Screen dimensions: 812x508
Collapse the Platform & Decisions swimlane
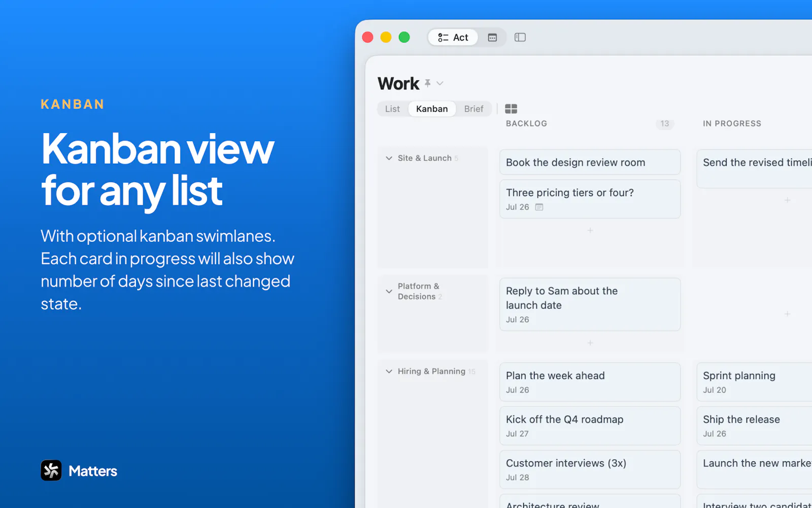[389, 291]
